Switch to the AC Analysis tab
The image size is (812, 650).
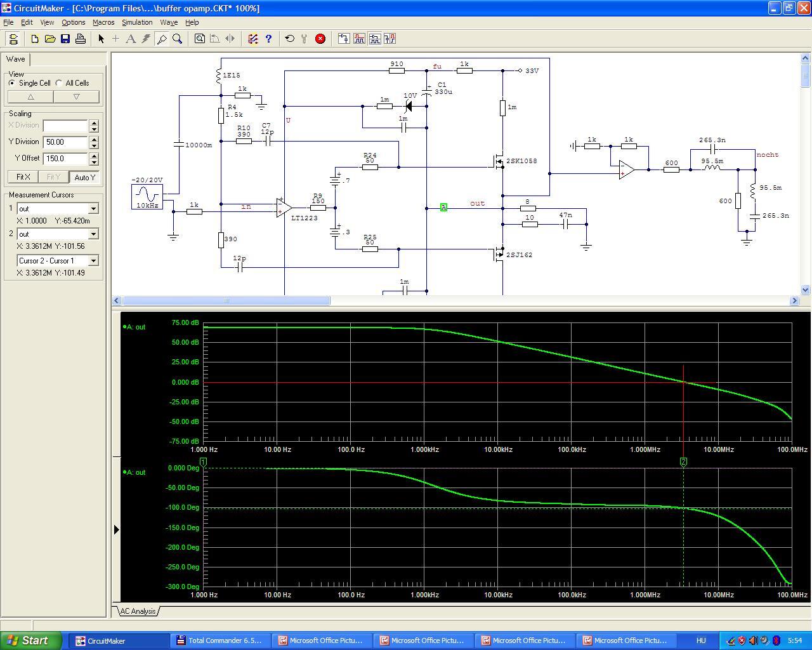tap(138, 611)
